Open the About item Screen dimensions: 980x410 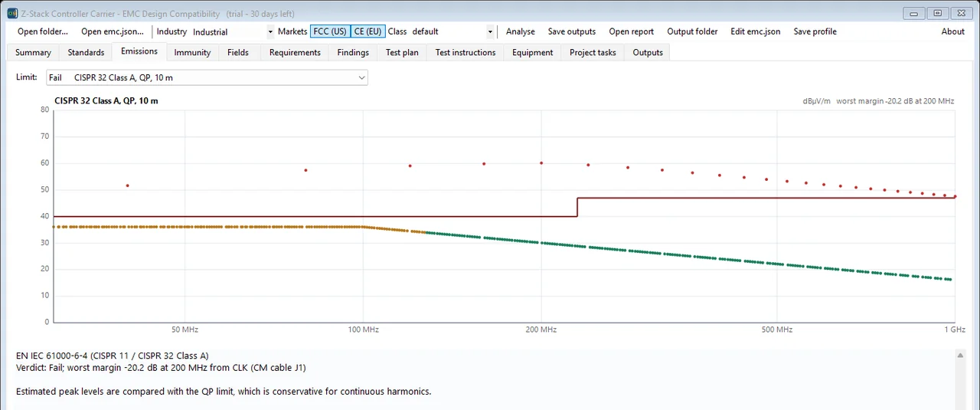(953, 31)
